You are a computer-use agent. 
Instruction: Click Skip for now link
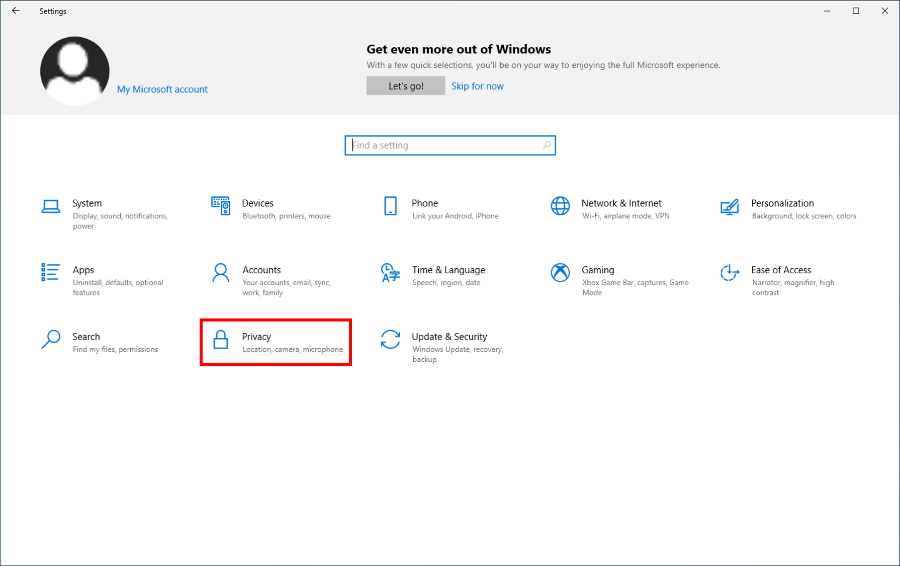(x=478, y=86)
